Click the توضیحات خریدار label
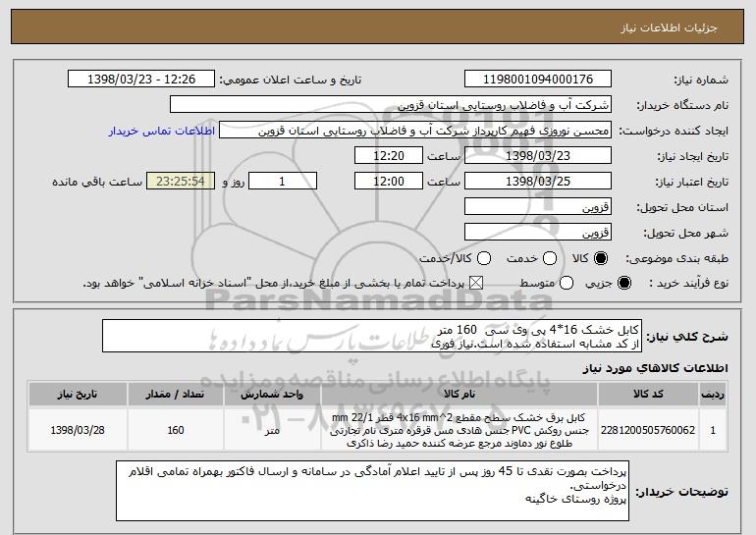 point(681,492)
